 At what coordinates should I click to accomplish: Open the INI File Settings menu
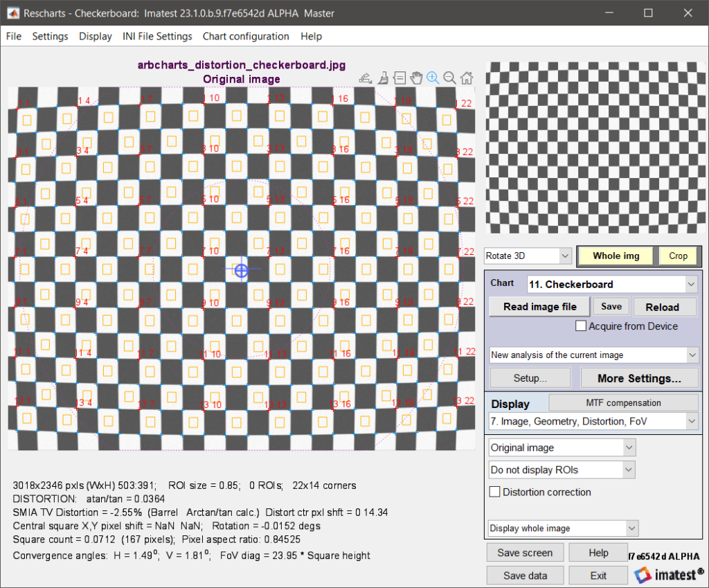[x=157, y=36]
